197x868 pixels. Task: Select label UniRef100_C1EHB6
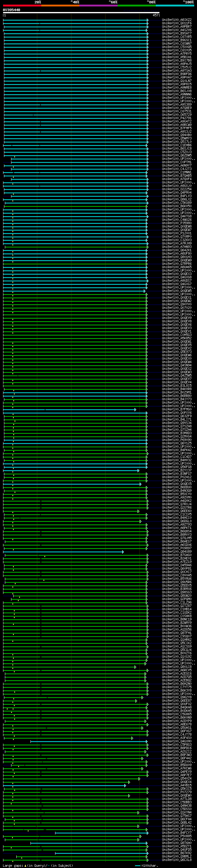[x=177, y=145]
